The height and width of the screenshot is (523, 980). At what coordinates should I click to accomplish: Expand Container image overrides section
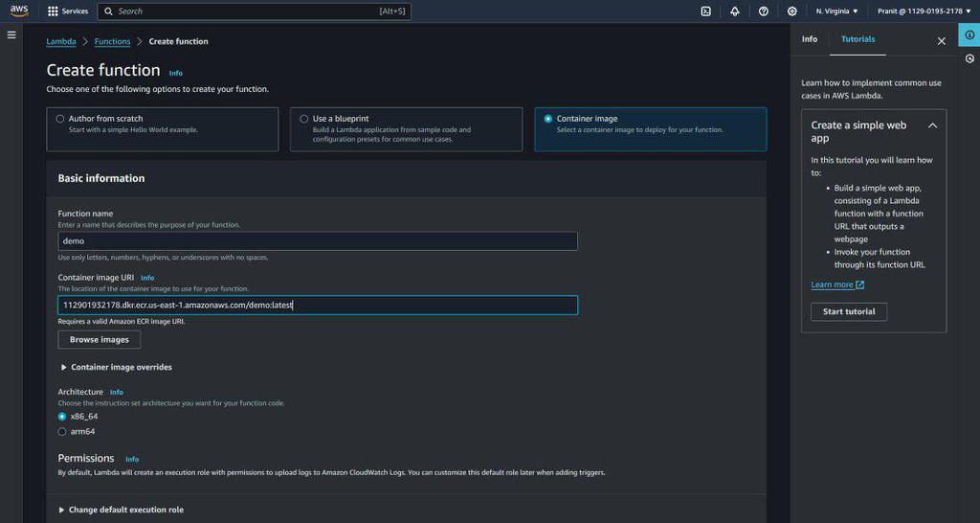click(116, 367)
